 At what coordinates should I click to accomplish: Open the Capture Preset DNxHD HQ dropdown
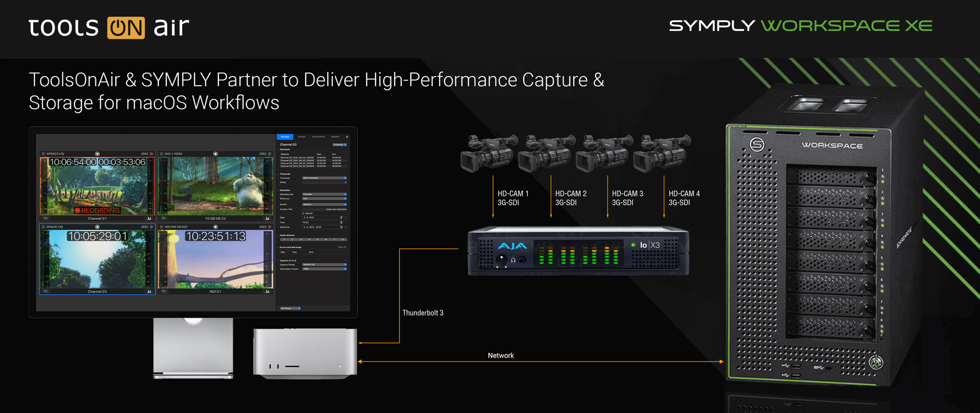[324, 264]
